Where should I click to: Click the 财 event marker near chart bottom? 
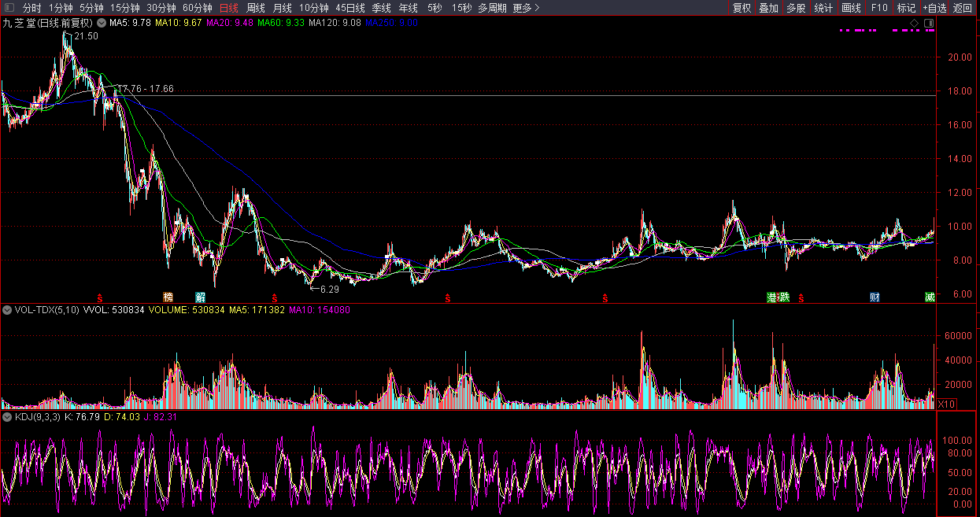coord(875,297)
